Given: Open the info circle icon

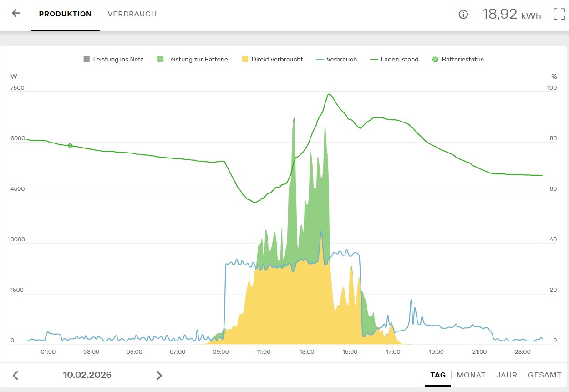Looking at the screenshot, I should pos(463,14).
